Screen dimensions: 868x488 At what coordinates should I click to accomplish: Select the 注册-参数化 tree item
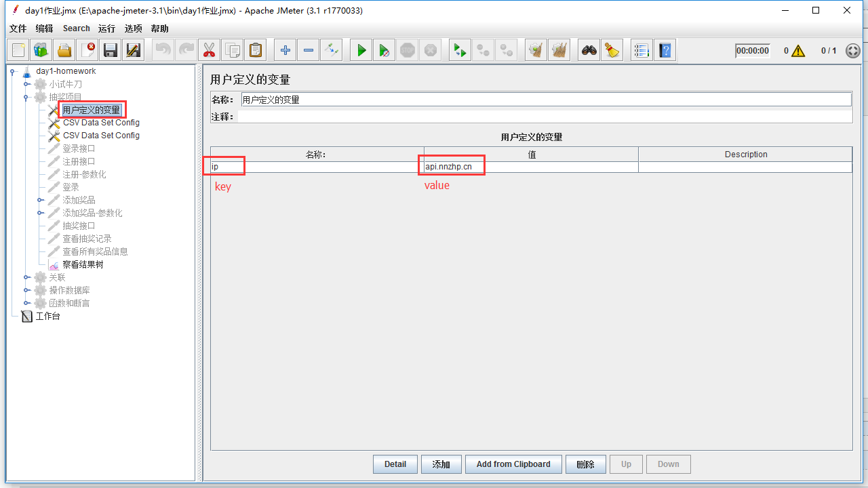84,174
